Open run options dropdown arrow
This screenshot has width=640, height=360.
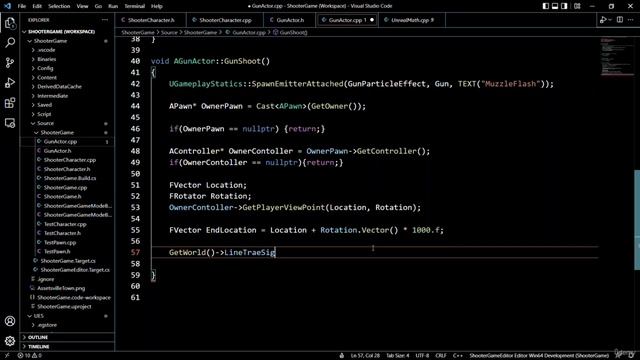610,20
